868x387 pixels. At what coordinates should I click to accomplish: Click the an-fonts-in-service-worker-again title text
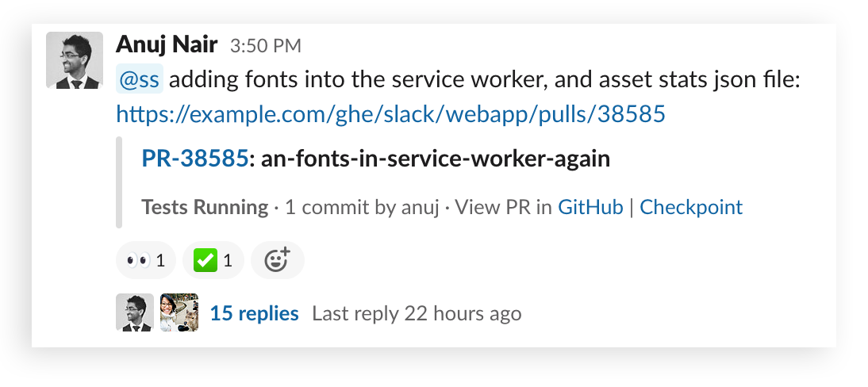(x=435, y=159)
